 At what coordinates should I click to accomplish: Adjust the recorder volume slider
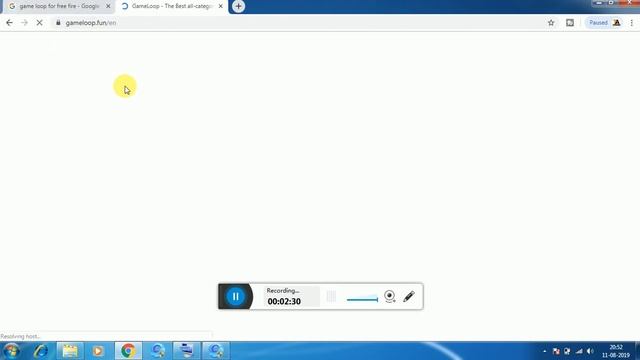362,299
